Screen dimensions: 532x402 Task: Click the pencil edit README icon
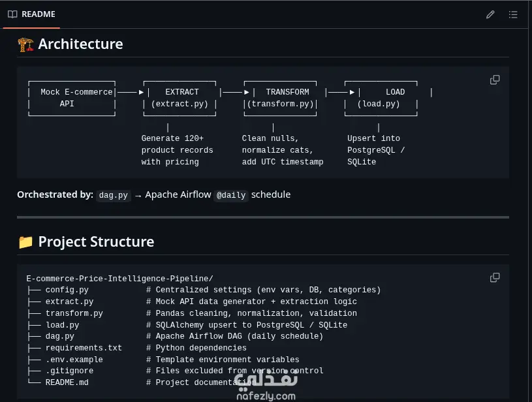point(490,14)
